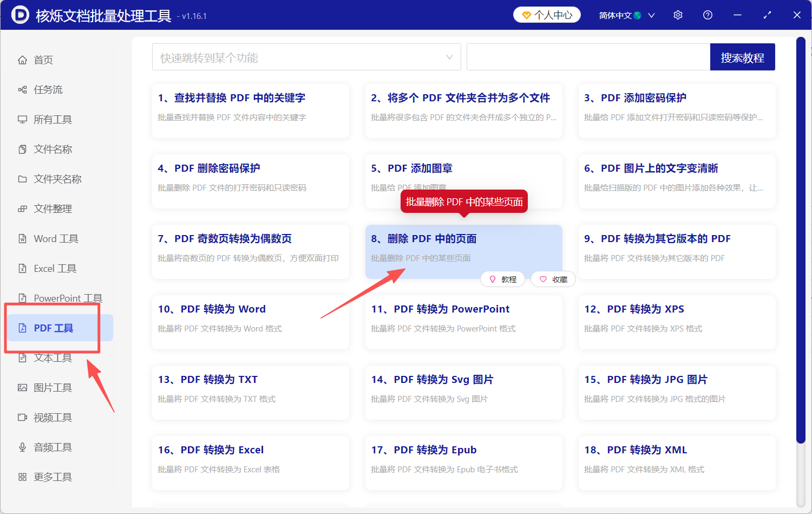
Task: Open the 教程 tutorial tag on card 8
Action: click(502, 278)
